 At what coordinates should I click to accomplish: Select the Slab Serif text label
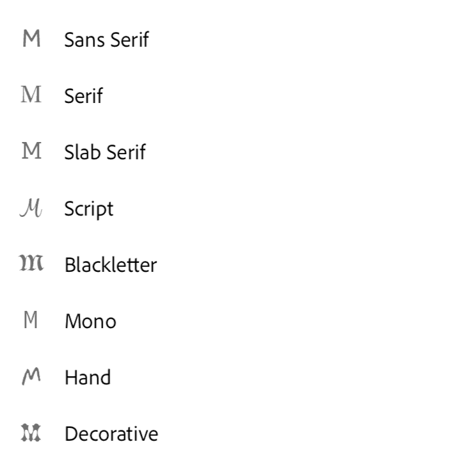(105, 152)
